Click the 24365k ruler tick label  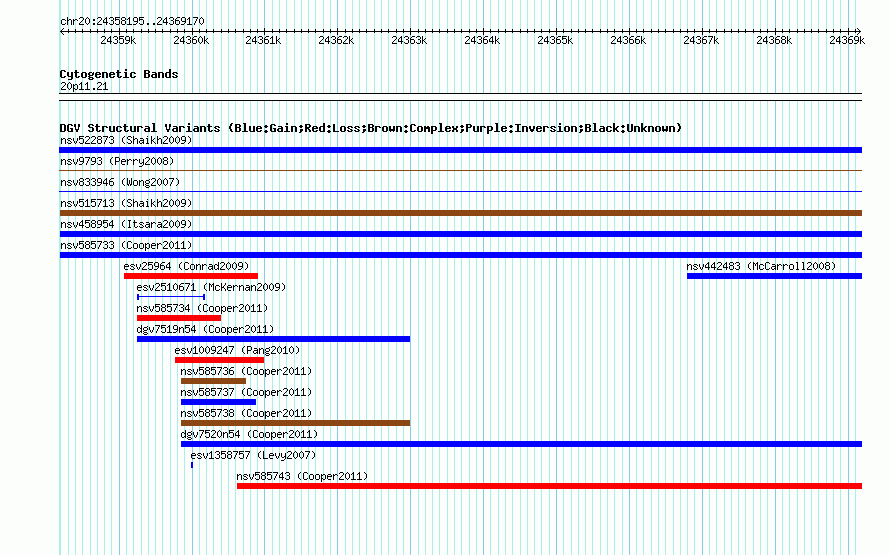[555, 40]
